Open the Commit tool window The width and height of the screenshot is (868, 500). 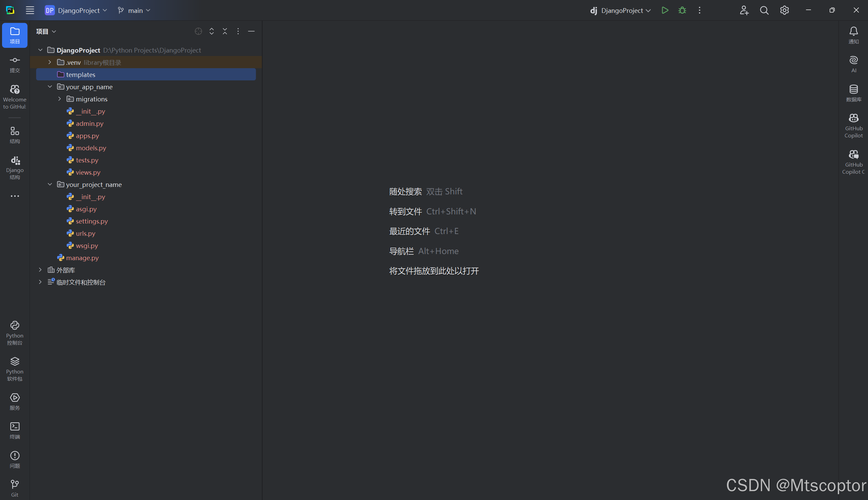[15, 64]
